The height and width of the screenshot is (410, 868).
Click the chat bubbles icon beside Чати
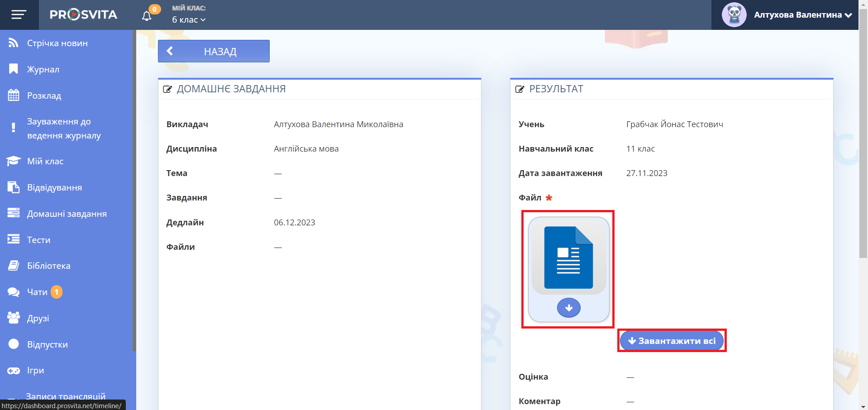(14, 292)
